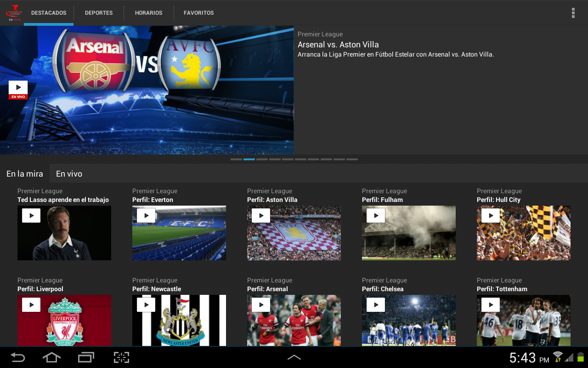
Task: Open the Ted Lasso portrait thumbnail
Action: tap(64, 233)
